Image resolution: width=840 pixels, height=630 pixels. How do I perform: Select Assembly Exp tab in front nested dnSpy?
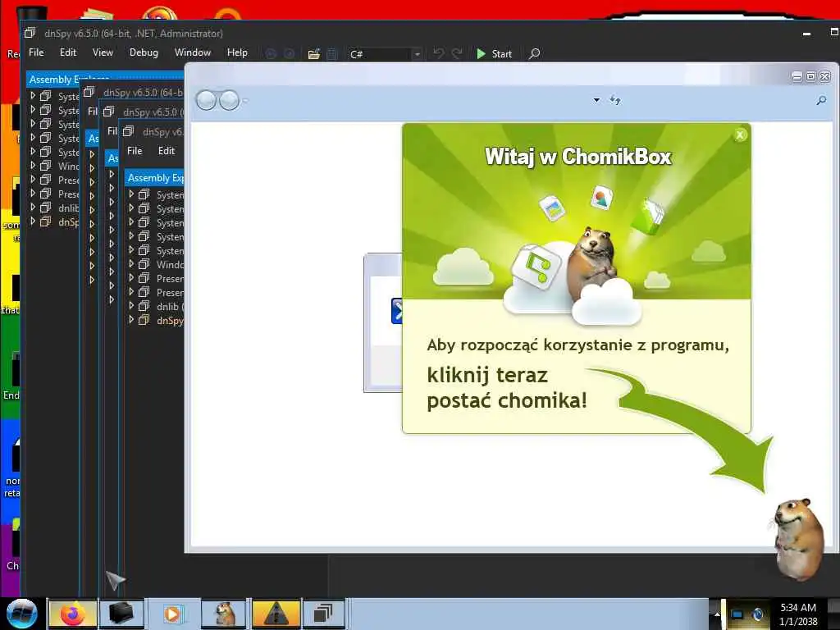(154, 178)
